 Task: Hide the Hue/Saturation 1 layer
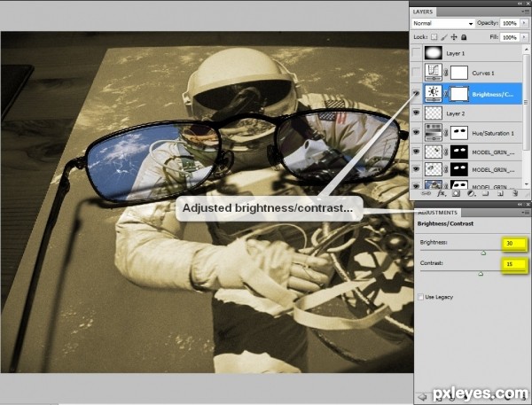tap(417, 133)
